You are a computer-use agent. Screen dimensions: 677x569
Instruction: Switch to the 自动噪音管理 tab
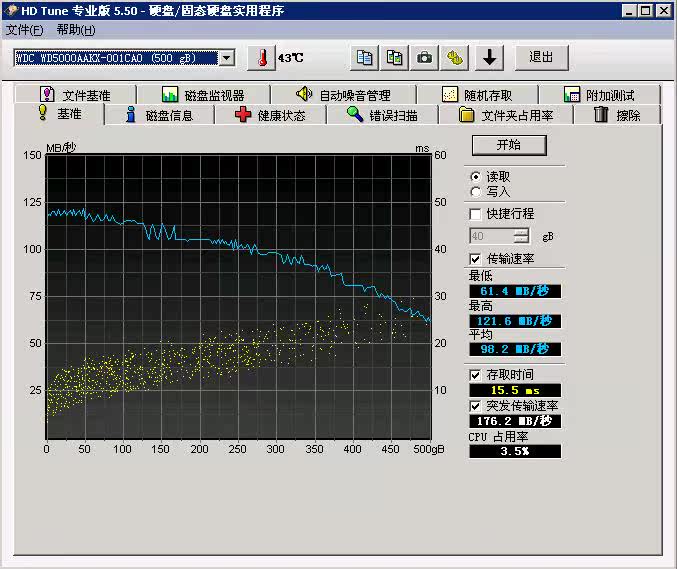(x=343, y=95)
